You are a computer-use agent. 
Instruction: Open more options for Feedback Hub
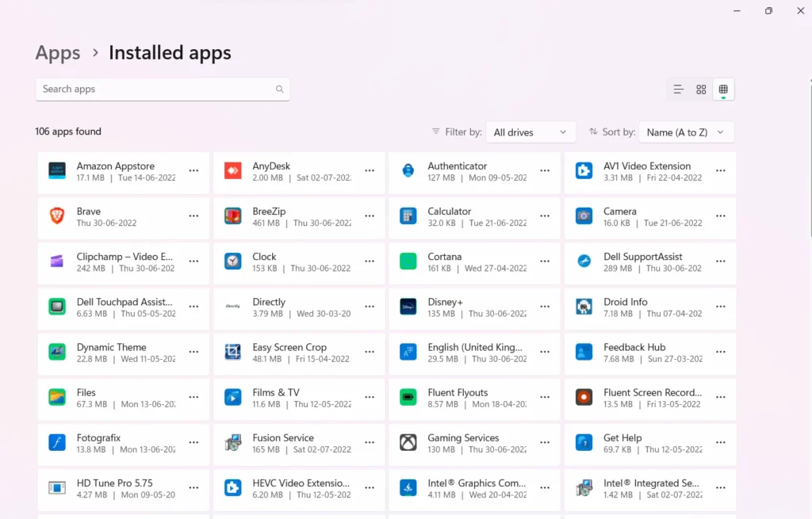(720, 352)
